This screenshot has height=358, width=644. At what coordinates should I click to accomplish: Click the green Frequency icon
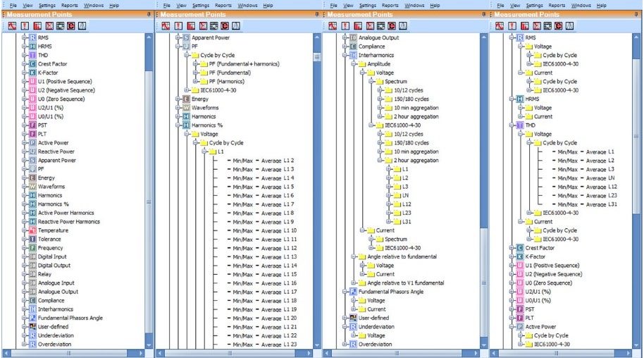click(x=32, y=248)
